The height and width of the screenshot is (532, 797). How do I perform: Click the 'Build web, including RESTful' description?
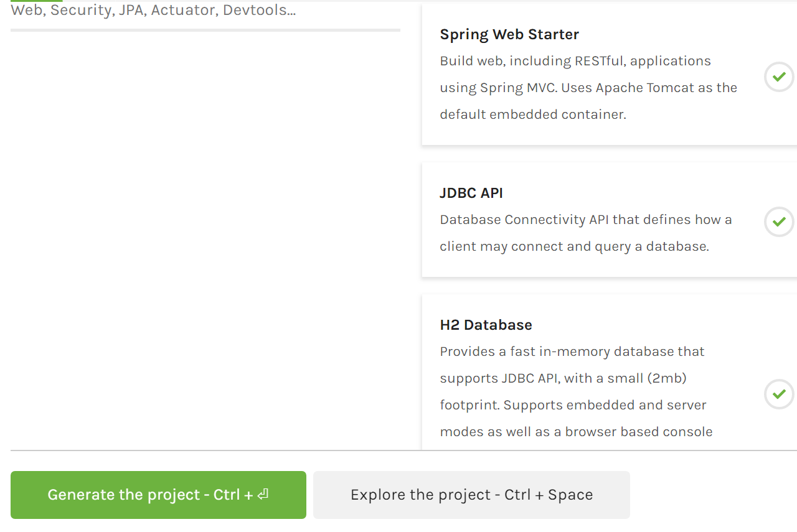pos(588,88)
